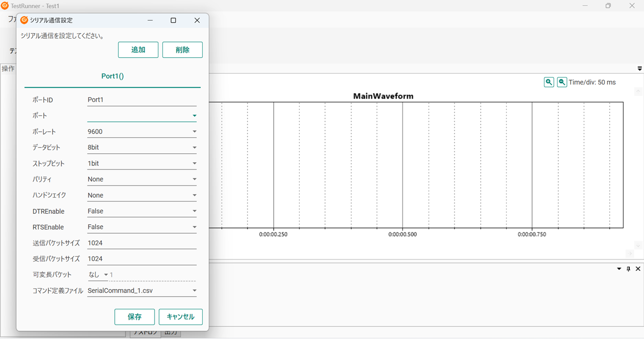The height and width of the screenshot is (362, 644).
Task: Open bottom panel options arrow menu
Action: click(x=619, y=269)
